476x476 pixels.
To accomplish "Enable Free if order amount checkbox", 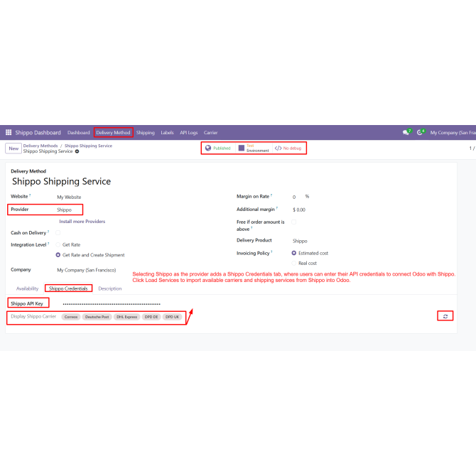I will 294,222.
